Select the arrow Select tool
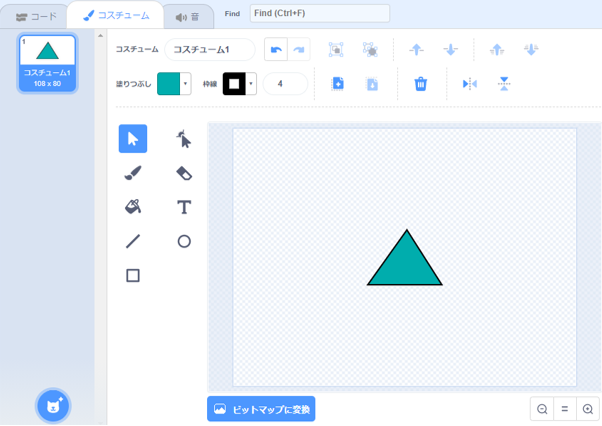Screen dimensions: 602x426 point(133,139)
